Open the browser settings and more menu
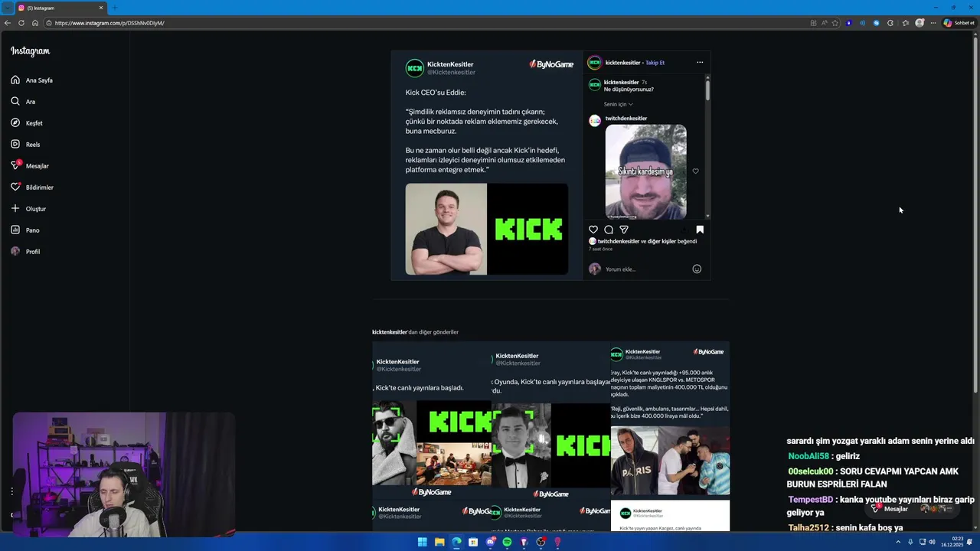 tap(933, 23)
